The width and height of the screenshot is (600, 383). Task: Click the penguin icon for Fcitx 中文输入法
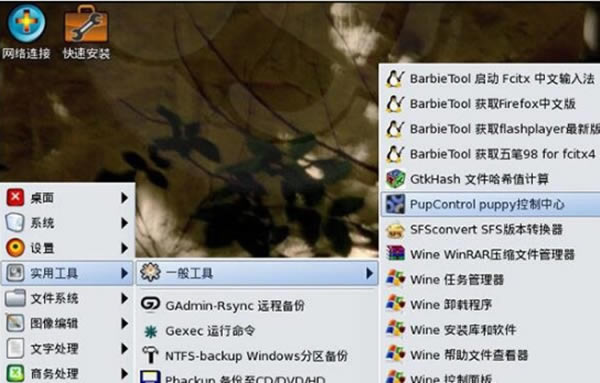point(395,78)
